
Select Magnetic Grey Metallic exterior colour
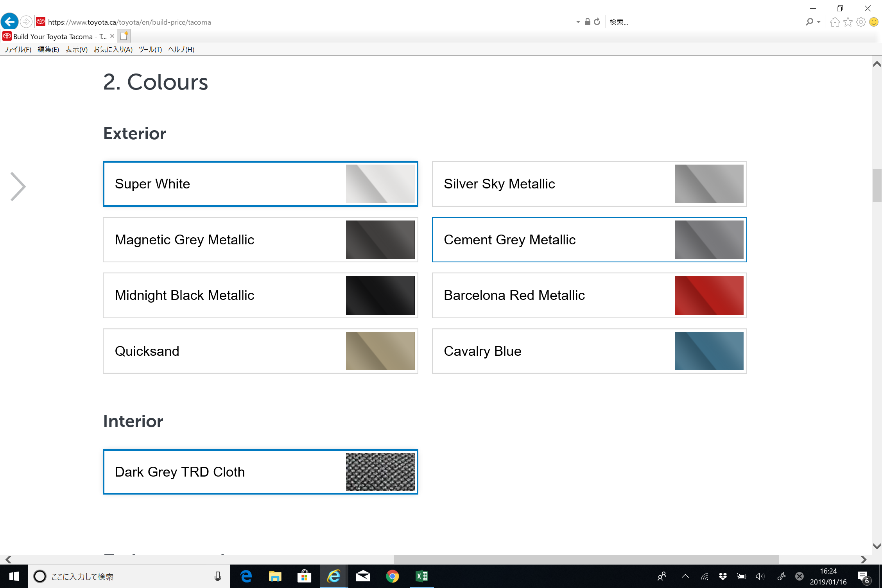click(x=260, y=240)
